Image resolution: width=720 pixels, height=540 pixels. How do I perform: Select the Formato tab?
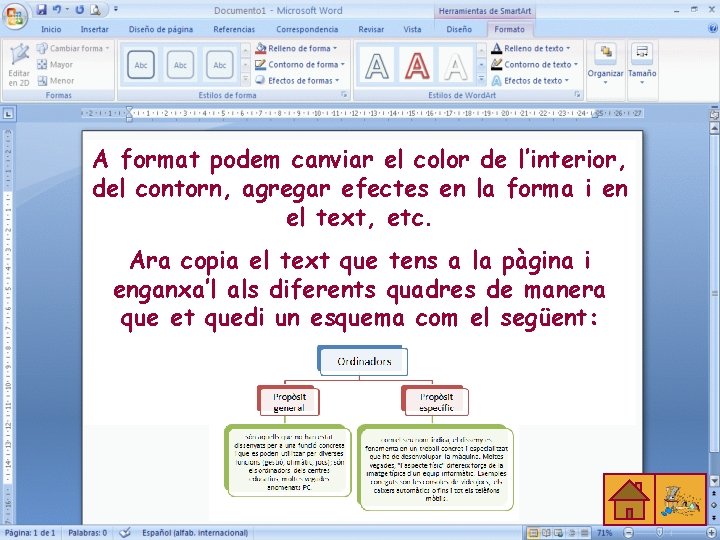click(x=509, y=29)
